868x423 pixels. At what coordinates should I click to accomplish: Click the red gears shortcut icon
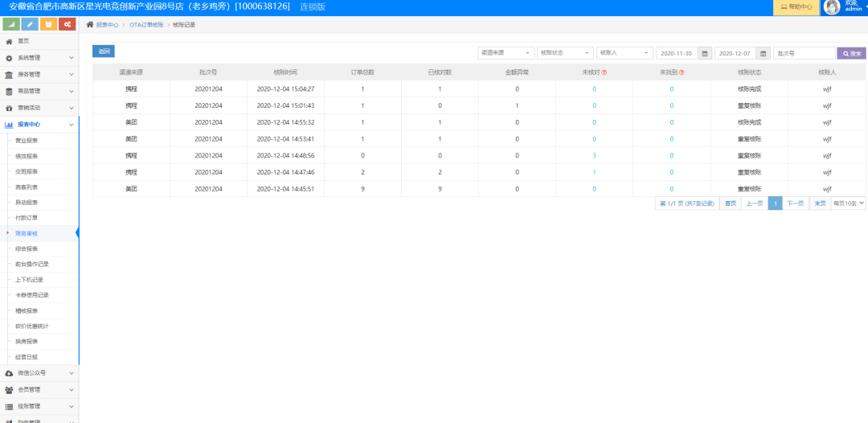(67, 24)
